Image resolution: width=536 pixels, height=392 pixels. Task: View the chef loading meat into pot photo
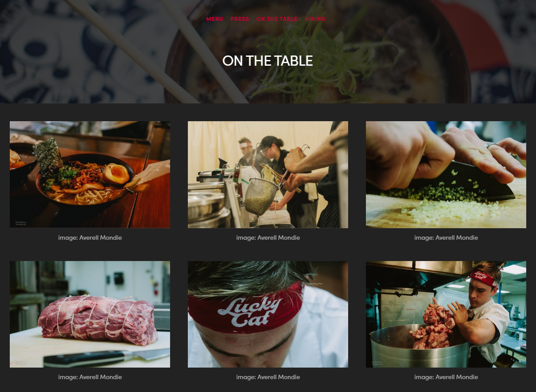coord(446,314)
